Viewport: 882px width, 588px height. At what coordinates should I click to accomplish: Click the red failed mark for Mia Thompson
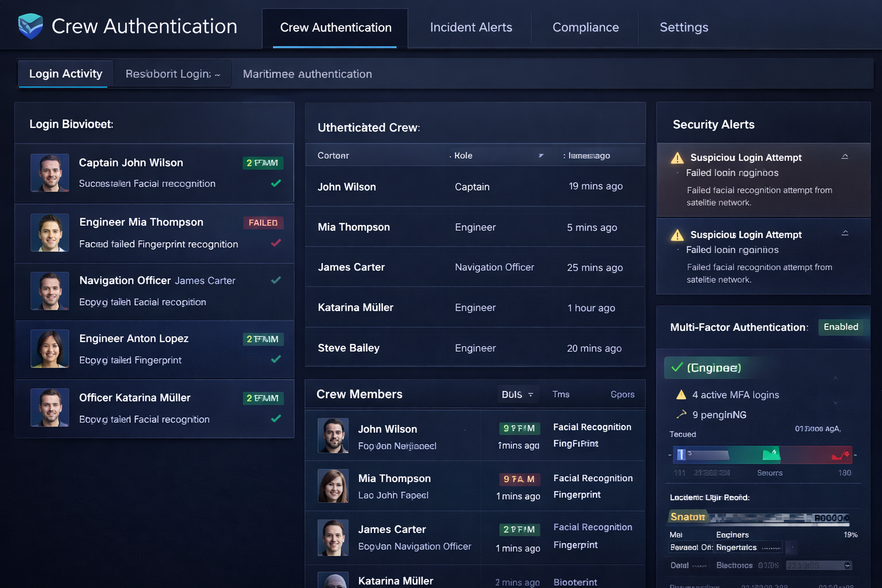click(276, 243)
